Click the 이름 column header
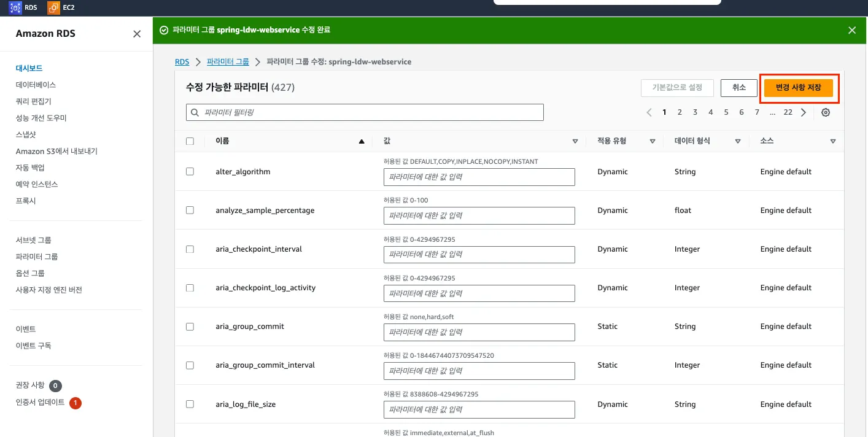This screenshot has height=437, width=868. pos(222,141)
